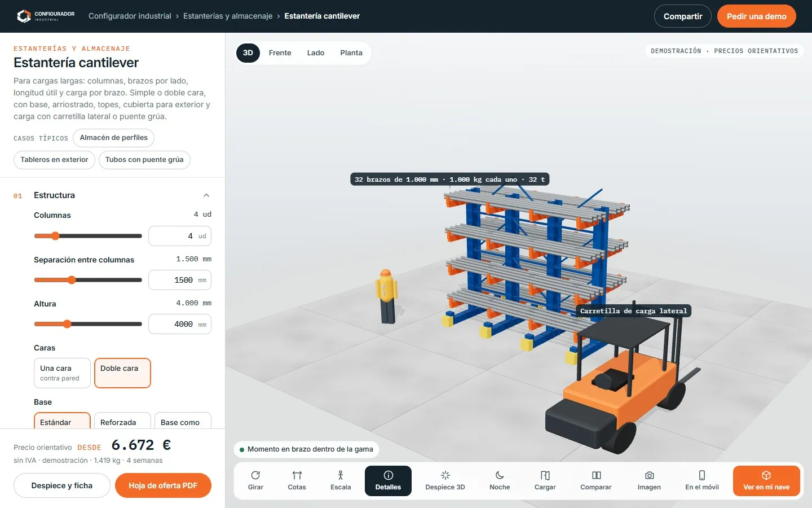812x508 pixels.
Task: Open Despiece y ficha
Action: (x=62, y=485)
